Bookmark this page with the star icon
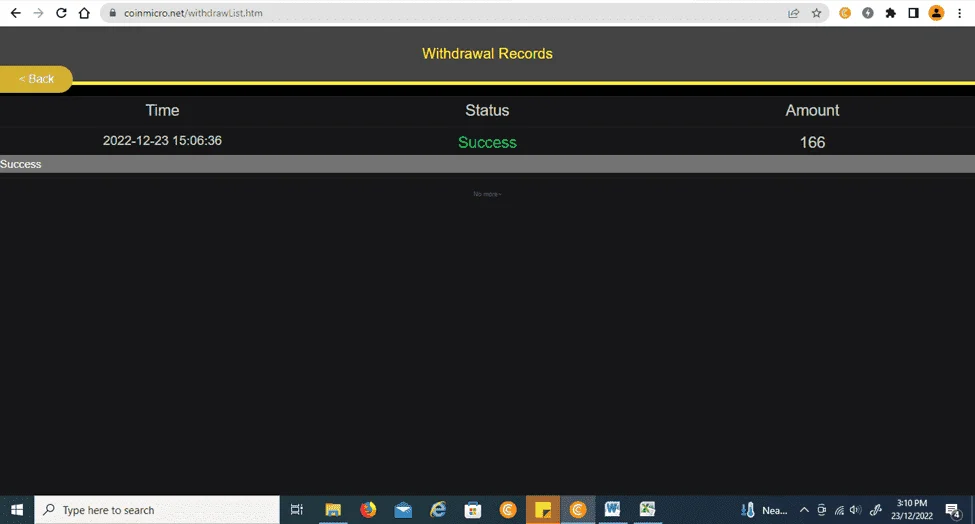Screen dimensions: 975x524 (x=816, y=13)
